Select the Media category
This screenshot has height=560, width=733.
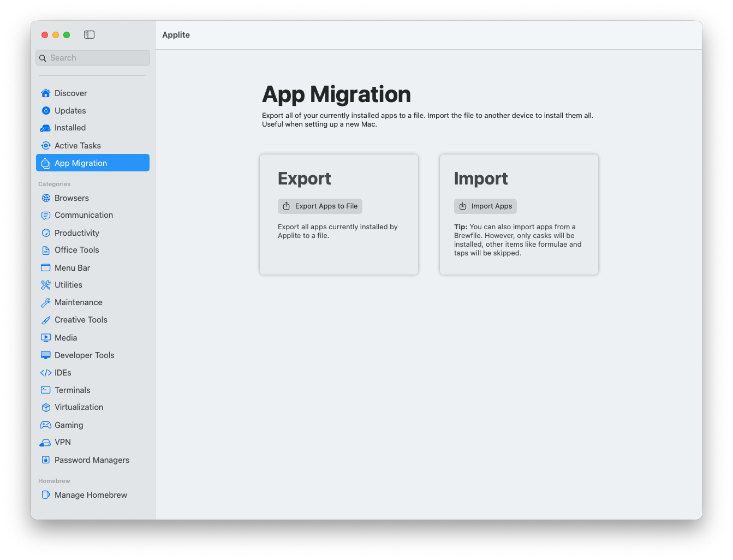93,338
